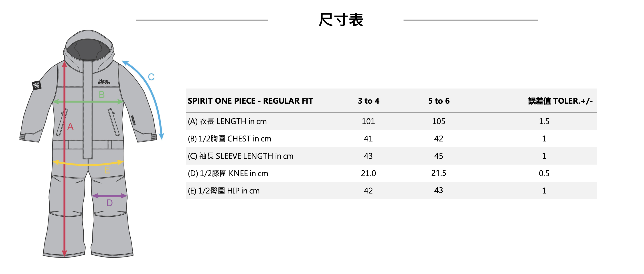Click the (A) 衣長 LENGTH row label
644x274 pixels.
tap(227, 121)
